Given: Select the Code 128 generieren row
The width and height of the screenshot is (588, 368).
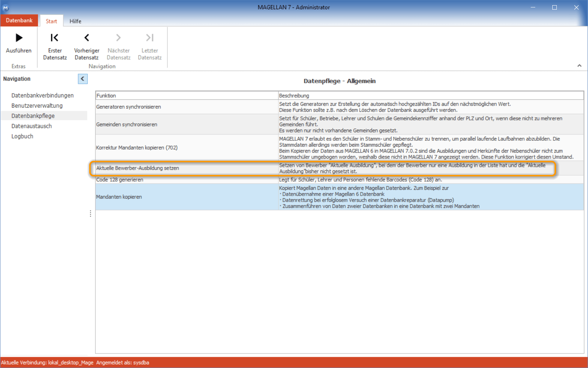Looking at the screenshot, I should [339, 180].
